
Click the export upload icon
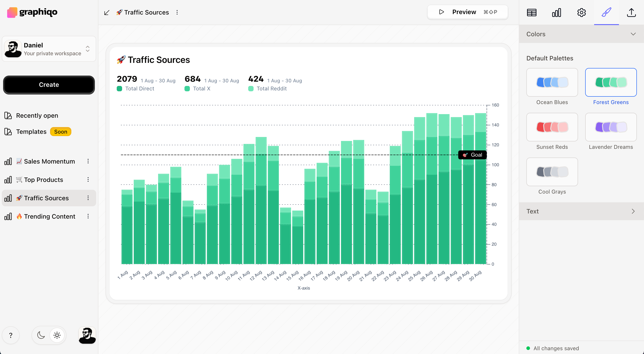pyautogui.click(x=631, y=13)
